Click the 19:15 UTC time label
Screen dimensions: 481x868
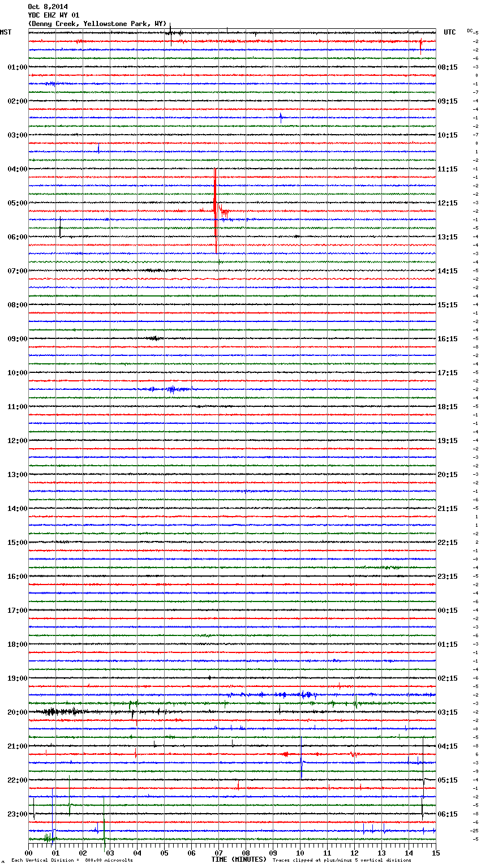coord(448,441)
